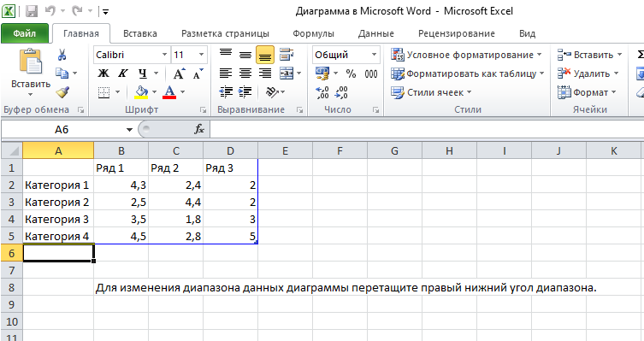Viewport: 644px width, 341px height.
Task: Switch to the Главная tab
Action: [81, 33]
